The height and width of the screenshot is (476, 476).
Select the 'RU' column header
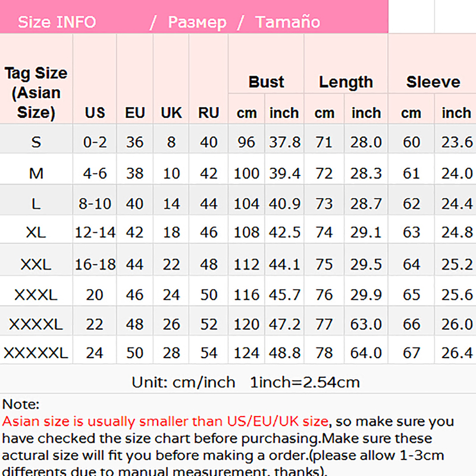click(x=208, y=113)
